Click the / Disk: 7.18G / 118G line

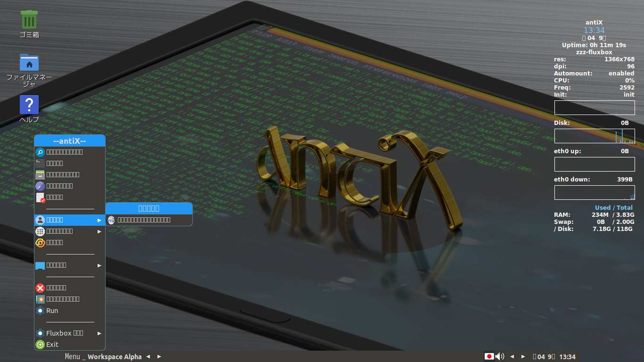(594, 229)
